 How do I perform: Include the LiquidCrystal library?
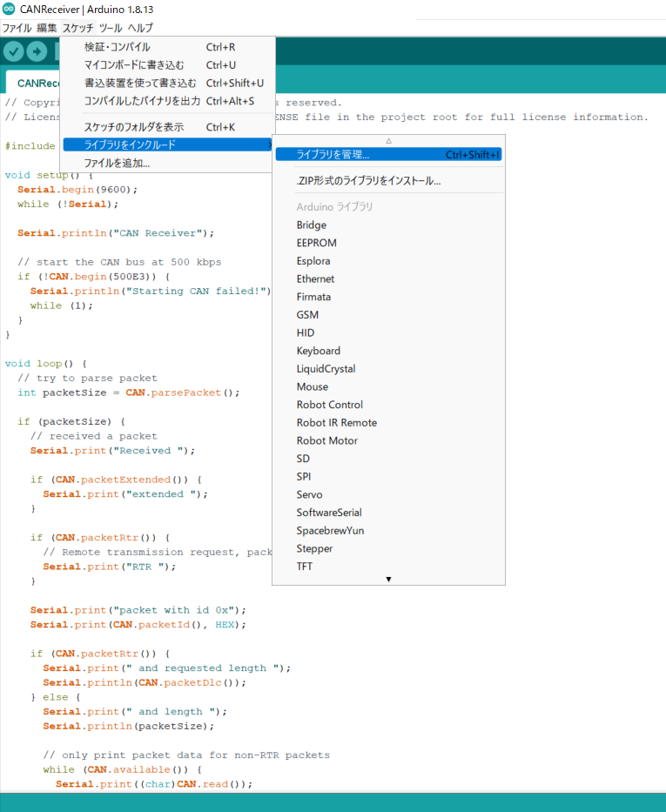[x=388, y=369]
